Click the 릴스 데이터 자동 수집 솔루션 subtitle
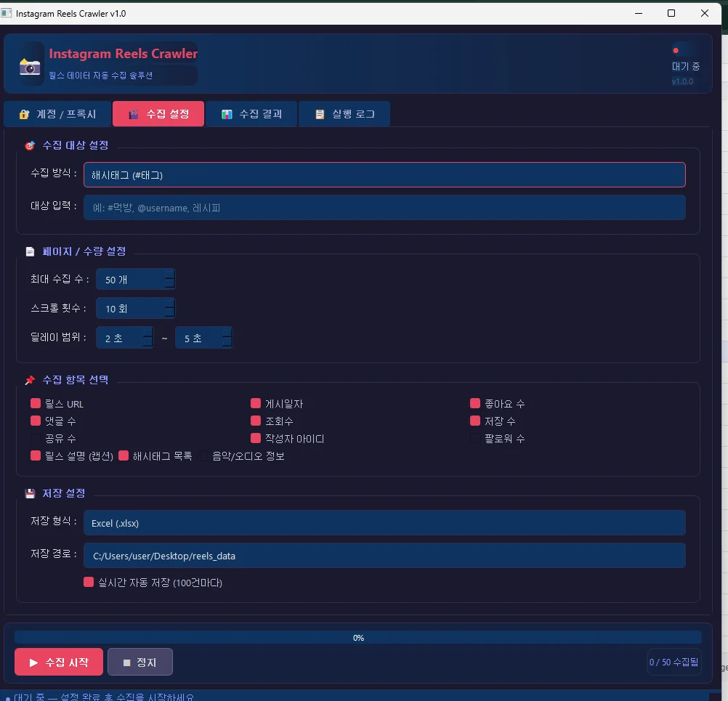728x701 pixels. point(101,76)
